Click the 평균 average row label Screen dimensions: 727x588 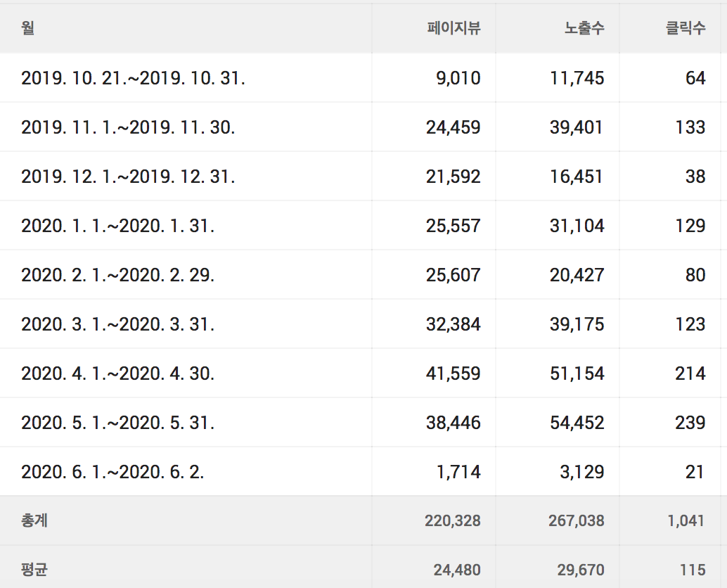click(34, 570)
